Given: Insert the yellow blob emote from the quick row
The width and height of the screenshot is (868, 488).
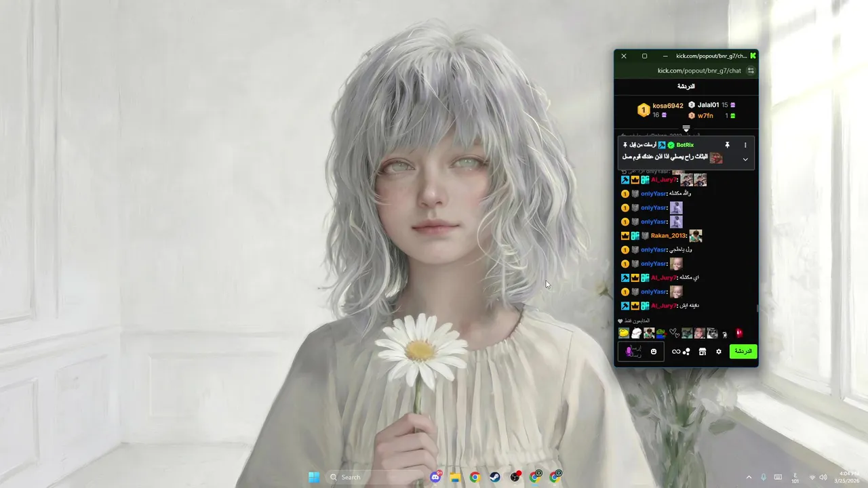Looking at the screenshot, I should click(624, 333).
